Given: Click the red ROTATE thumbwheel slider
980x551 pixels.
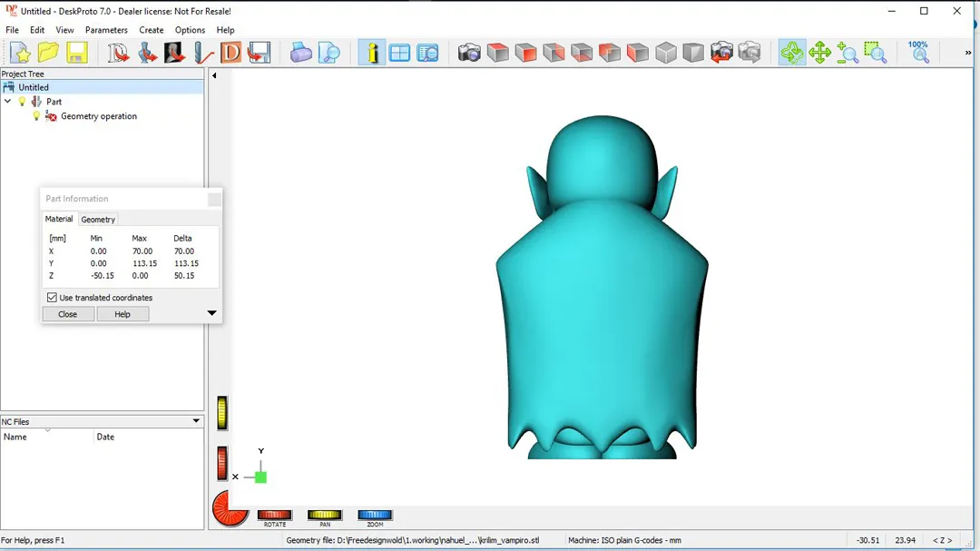Looking at the screenshot, I should coord(274,515).
